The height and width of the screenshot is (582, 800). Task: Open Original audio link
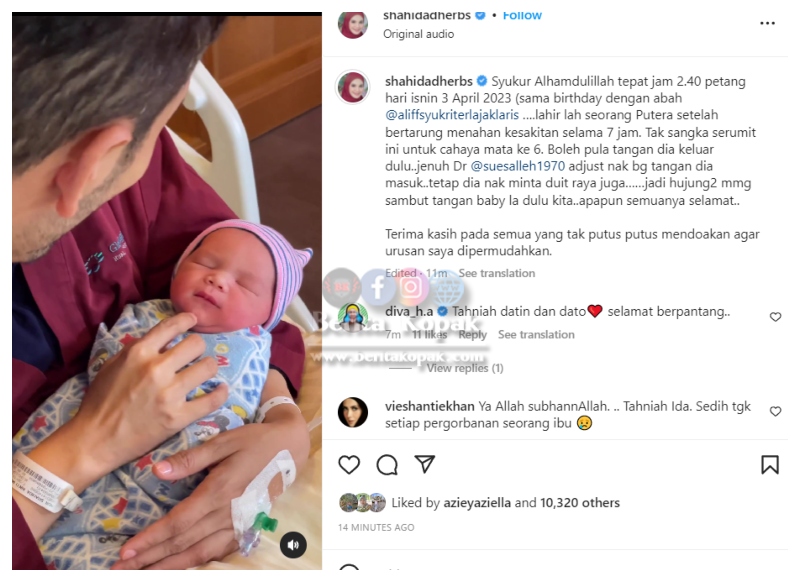(418, 34)
